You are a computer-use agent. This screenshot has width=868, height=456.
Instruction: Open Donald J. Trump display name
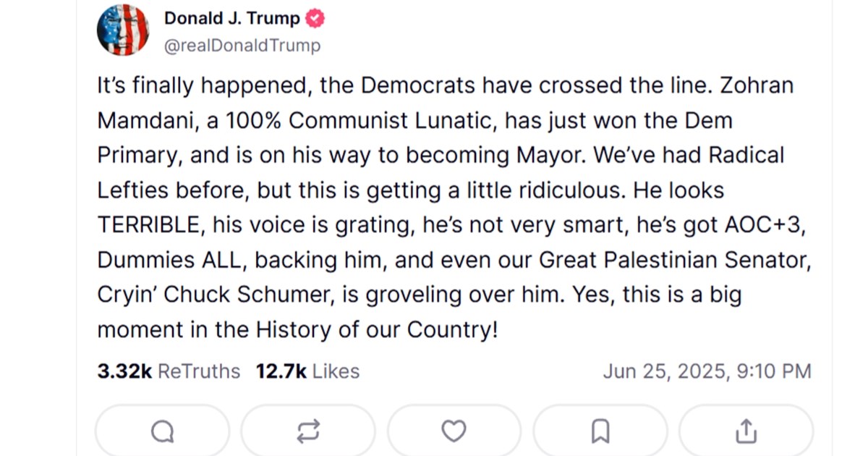pyautogui.click(x=232, y=19)
